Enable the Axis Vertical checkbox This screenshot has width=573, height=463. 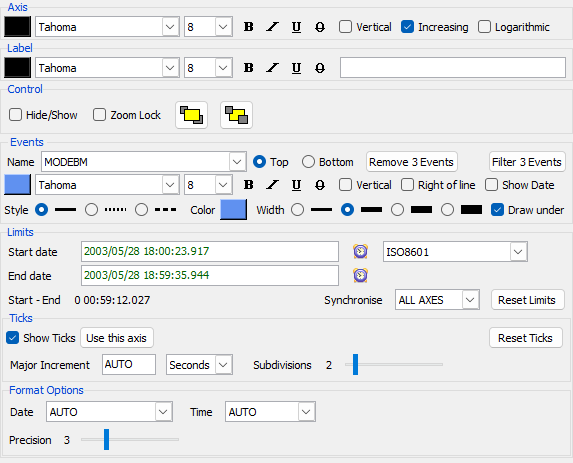pyautogui.click(x=345, y=27)
